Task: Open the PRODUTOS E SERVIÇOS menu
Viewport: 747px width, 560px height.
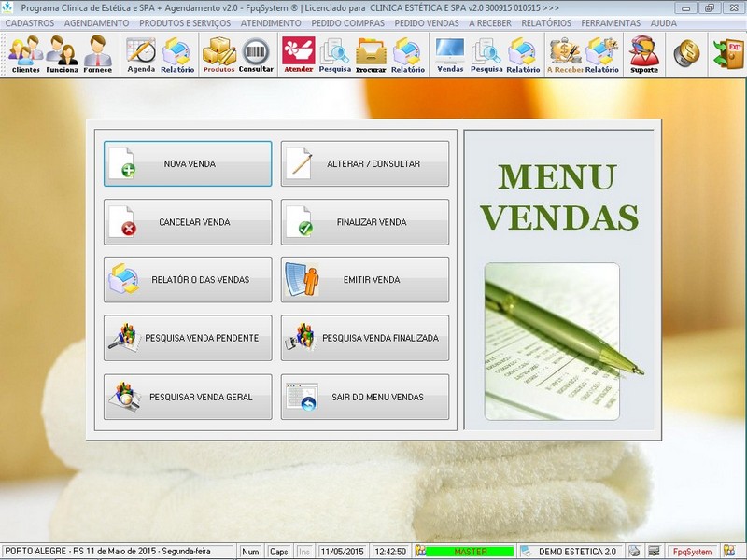Action: [x=185, y=22]
